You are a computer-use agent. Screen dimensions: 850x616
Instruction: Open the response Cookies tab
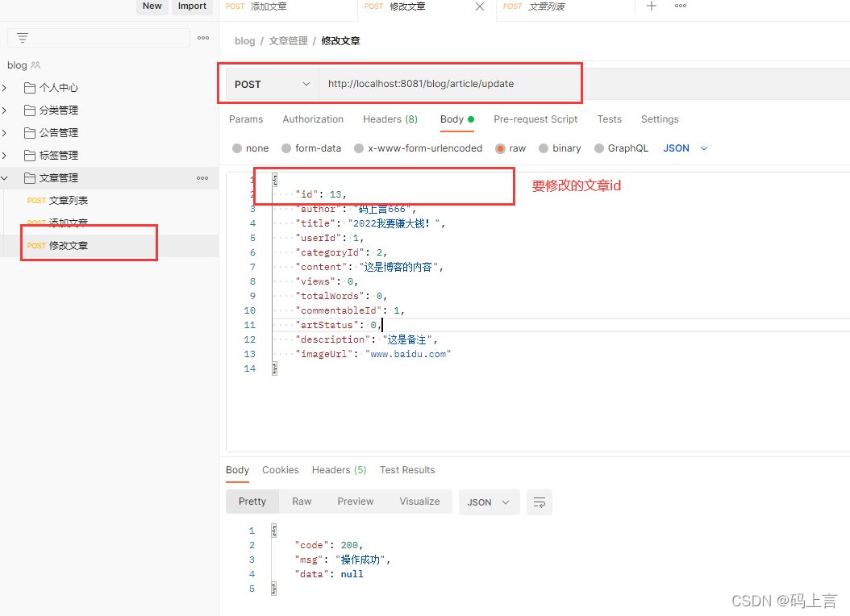281,470
